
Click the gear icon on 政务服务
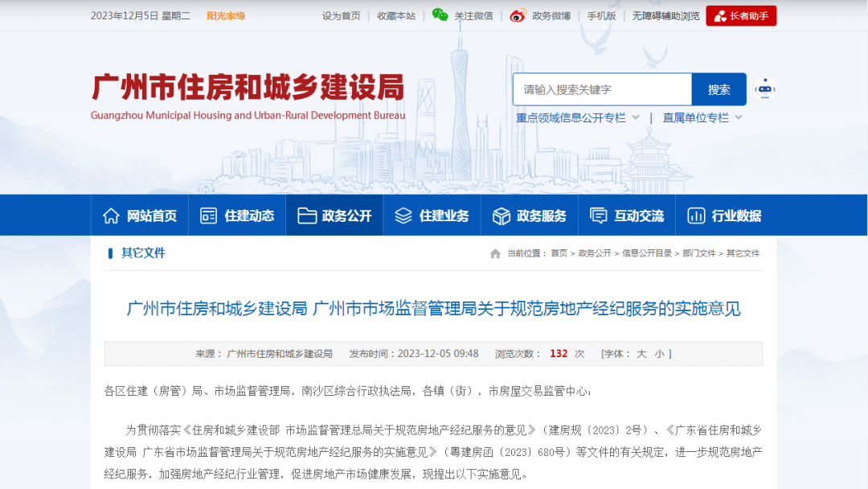click(500, 215)
